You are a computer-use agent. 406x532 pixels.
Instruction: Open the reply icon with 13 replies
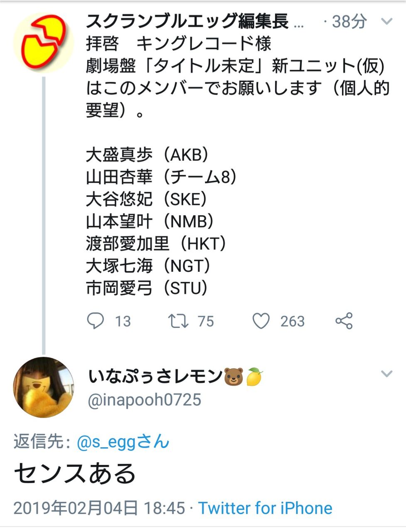pos(95,321)
